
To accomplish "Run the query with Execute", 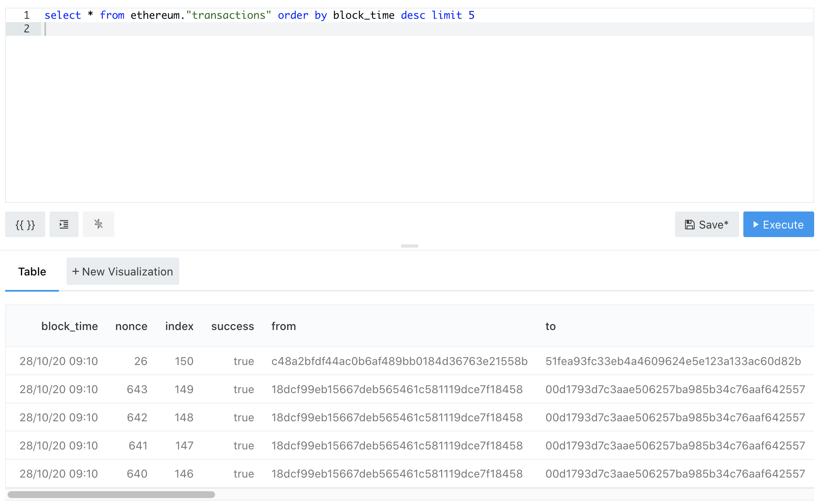I will [778, 224].
